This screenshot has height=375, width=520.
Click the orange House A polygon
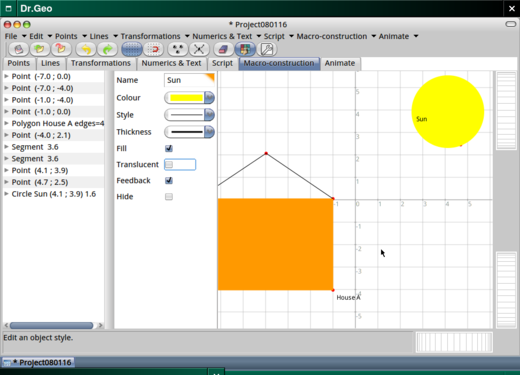click(275, 244)
